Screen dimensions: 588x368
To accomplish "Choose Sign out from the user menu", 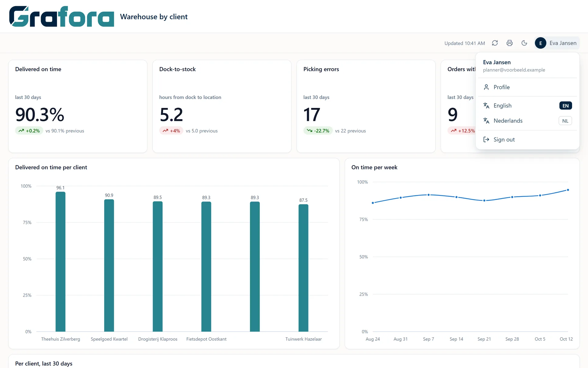I will click(x=527, y=140).
